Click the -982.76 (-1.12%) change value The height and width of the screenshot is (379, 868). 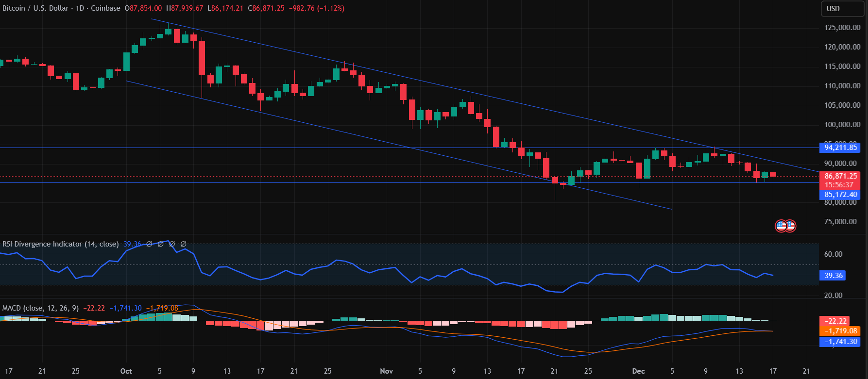pyautogui.click(x=317, y=8)
